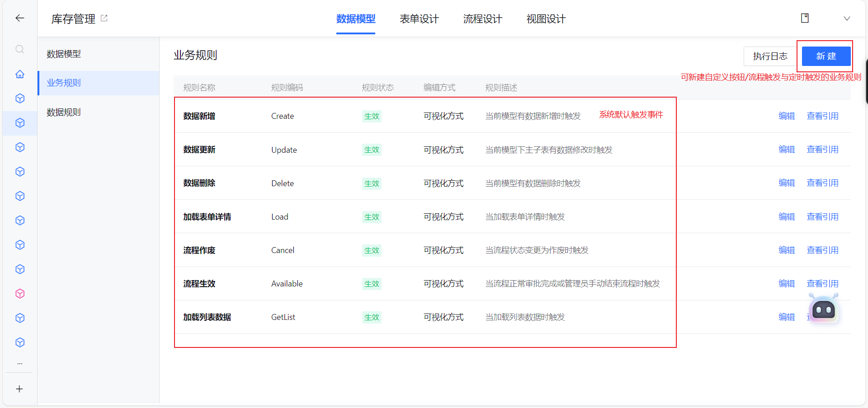Click description 当加载列表数据时触发
Image resolution: width=868 pixels, height=408 pixels.
[x=525, y=317]
